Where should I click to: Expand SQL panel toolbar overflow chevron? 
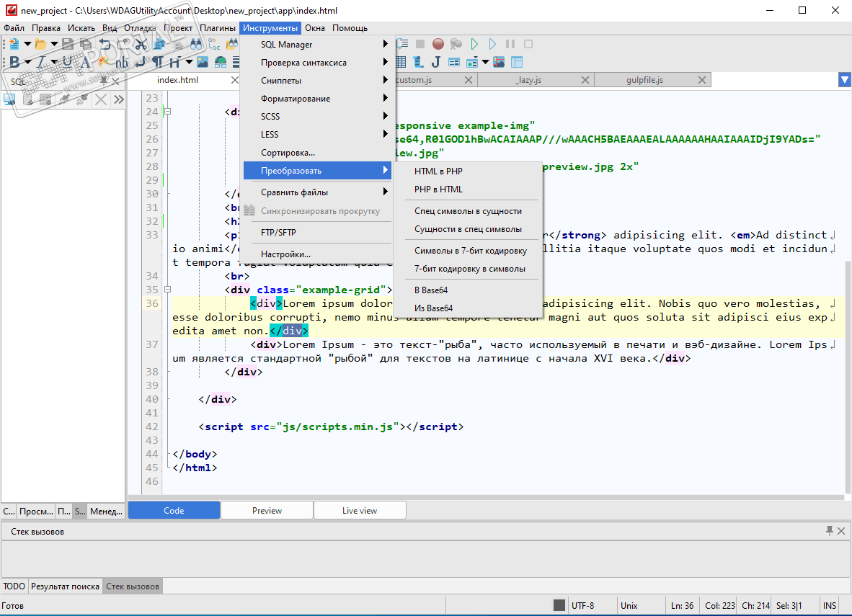pyautogui.click(x=119, y=99)
